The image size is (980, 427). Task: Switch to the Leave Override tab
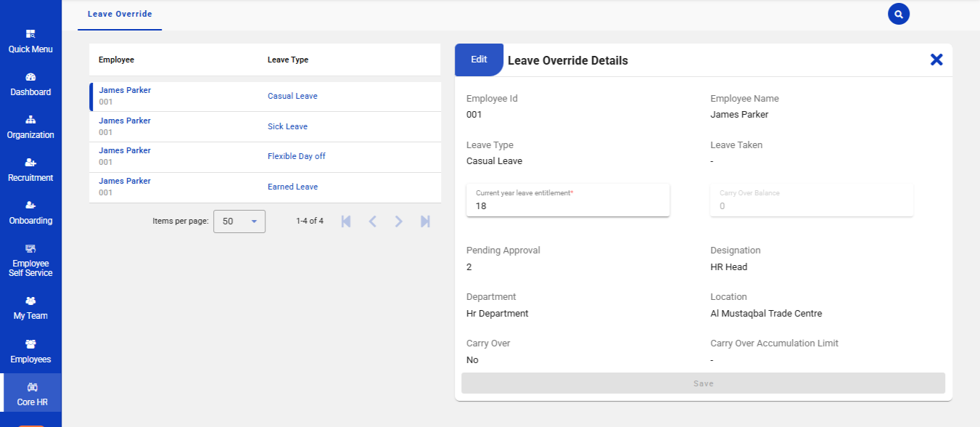pyautogui.click(x=120, y=15)
